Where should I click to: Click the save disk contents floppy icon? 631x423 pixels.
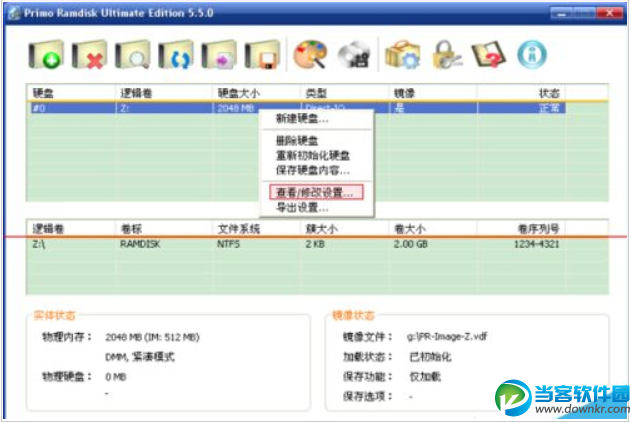pos(262,54)
